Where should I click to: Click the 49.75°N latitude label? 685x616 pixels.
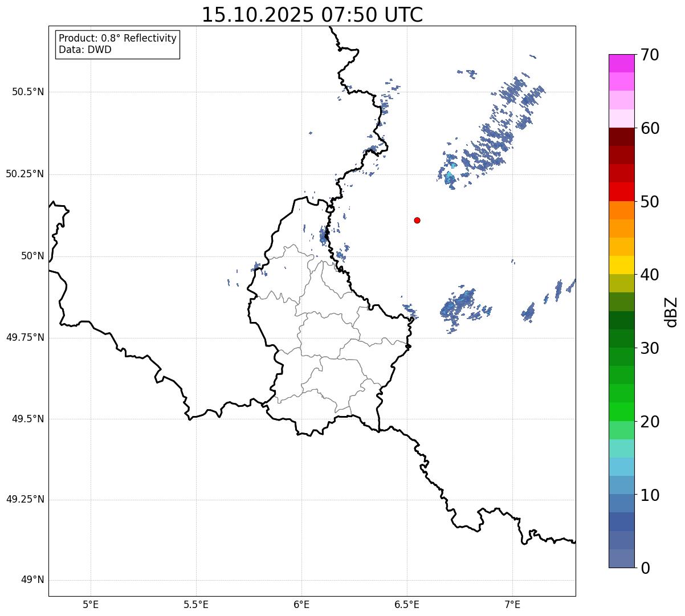pos(25,337)
